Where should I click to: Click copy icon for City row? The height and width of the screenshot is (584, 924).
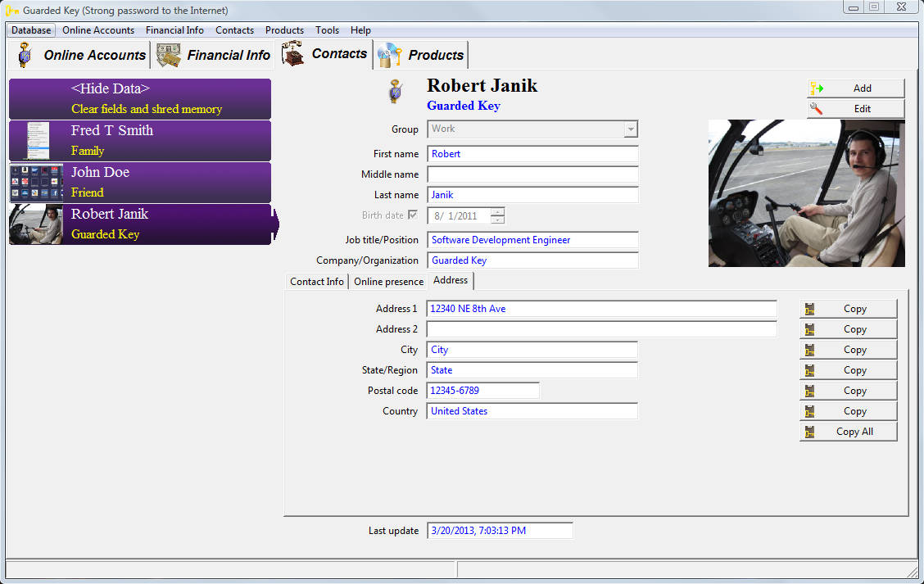click(x=809, y=350)
